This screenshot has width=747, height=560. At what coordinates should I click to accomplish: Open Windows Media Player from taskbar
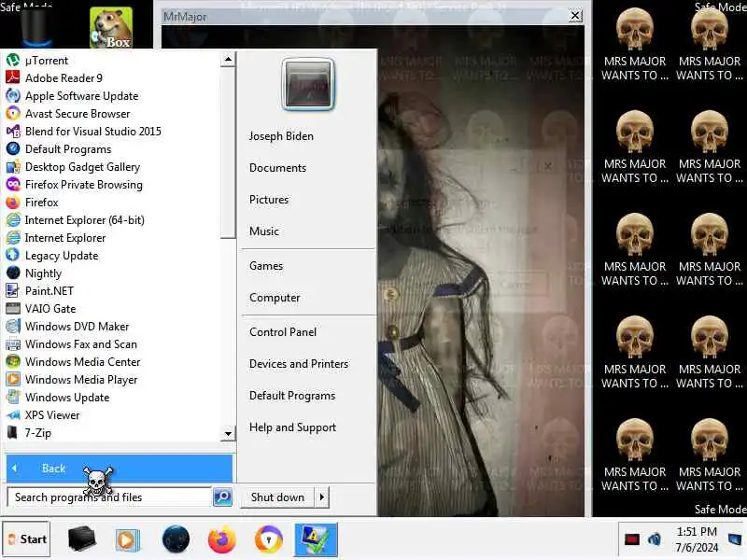127,540
